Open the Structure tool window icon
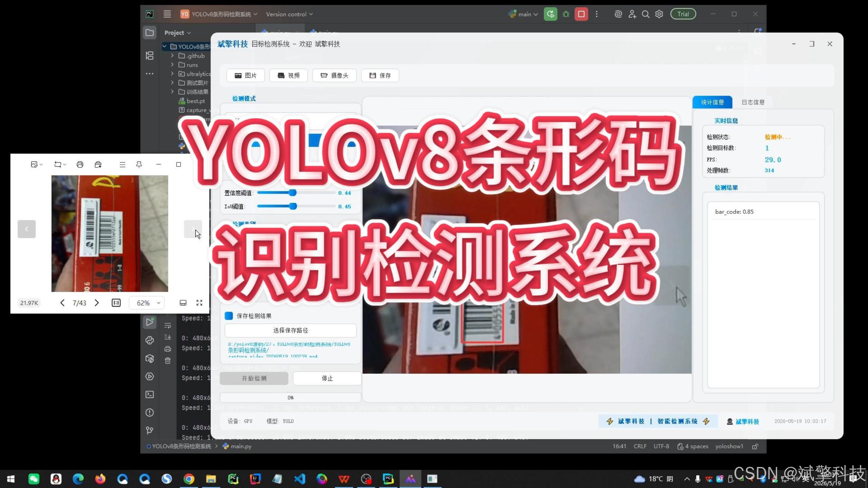Image resolution: width=868 pixels, height=488 pixels. (x=150, y=55)
